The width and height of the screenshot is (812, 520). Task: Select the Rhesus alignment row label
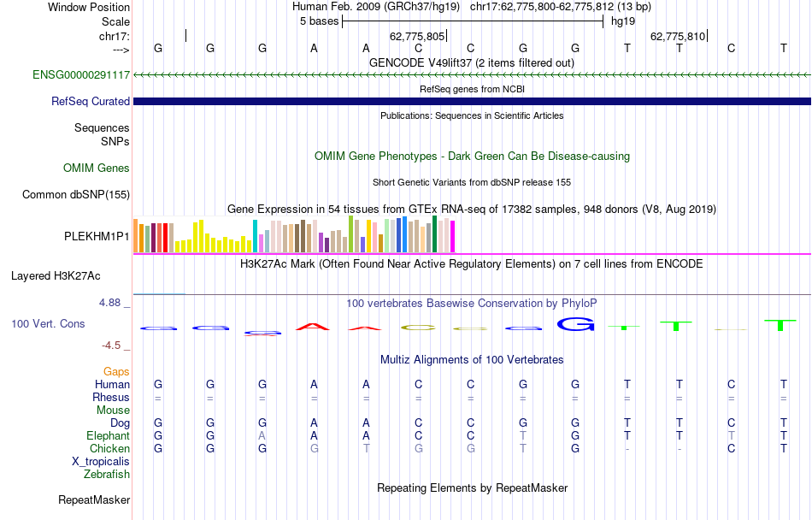[111, 397]
